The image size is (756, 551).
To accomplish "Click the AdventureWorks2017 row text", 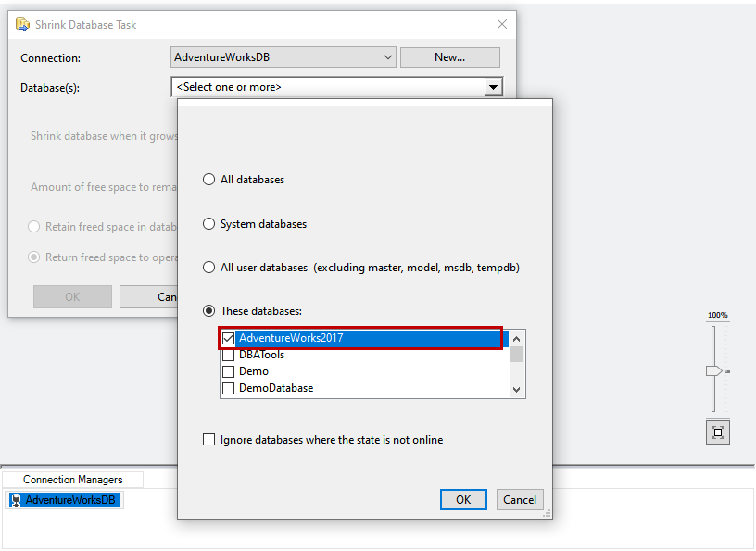I will tap(291, 338).
